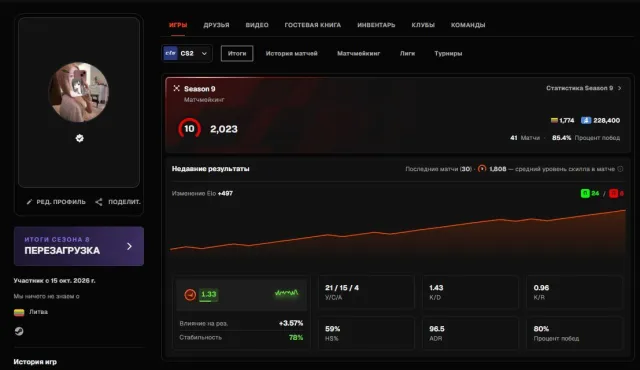Click the 96.5 ADR stat card

pos(470,333)
